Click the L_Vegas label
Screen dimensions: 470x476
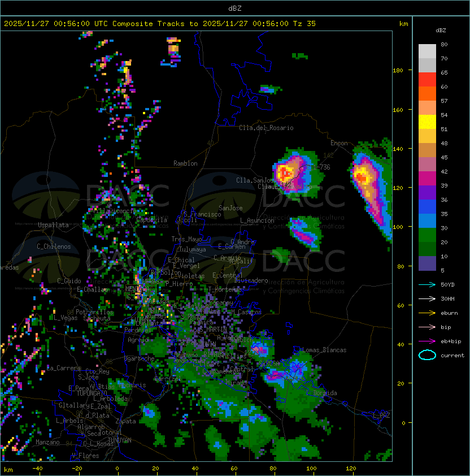[66, 318]
